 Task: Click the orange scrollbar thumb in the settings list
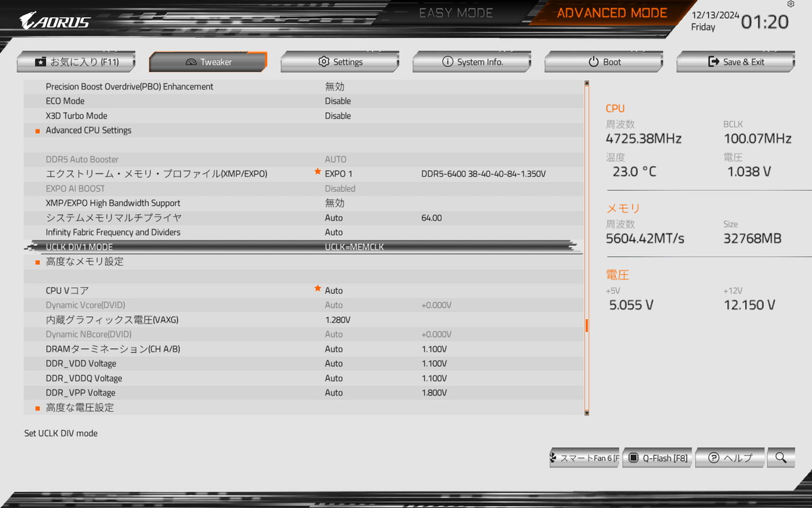pos(587,326)
